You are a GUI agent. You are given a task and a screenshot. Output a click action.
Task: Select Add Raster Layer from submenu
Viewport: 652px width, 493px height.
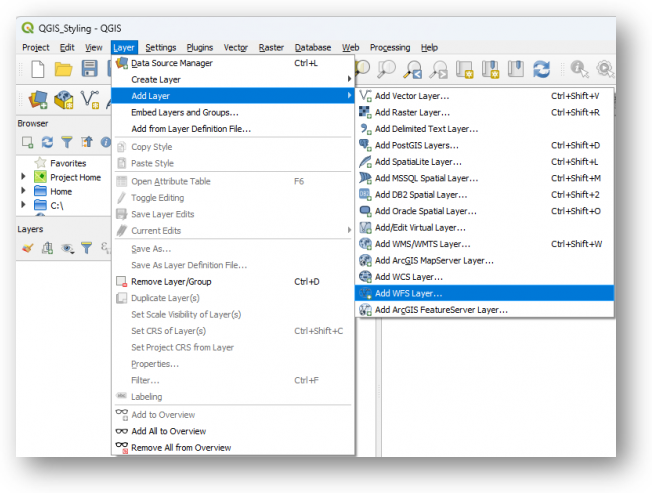[x=484, y=112]
